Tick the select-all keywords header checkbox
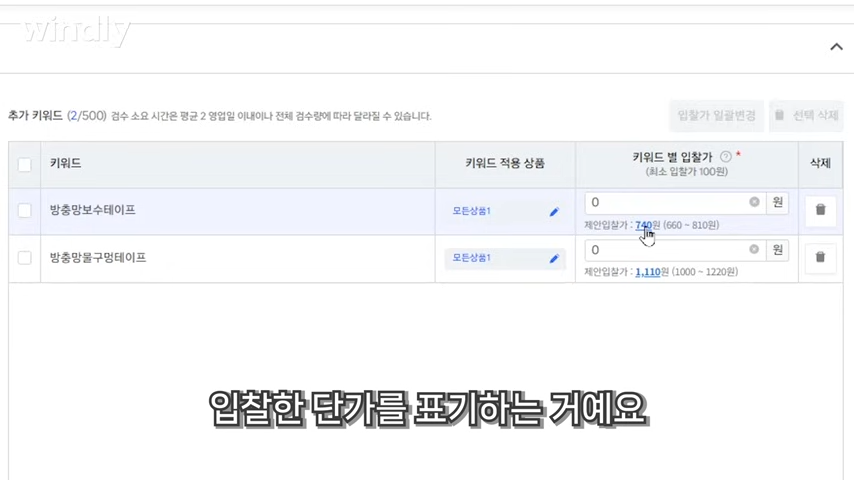 pyautogui.click(x=25, y=165)
